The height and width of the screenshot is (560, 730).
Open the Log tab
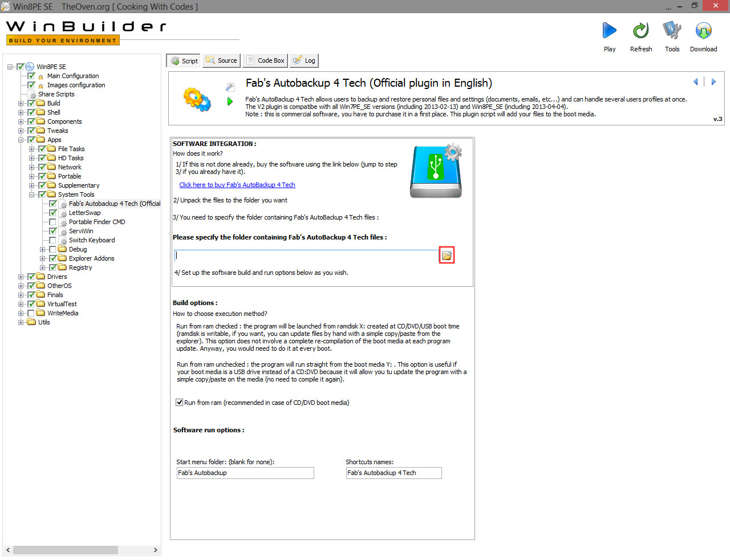304,60
